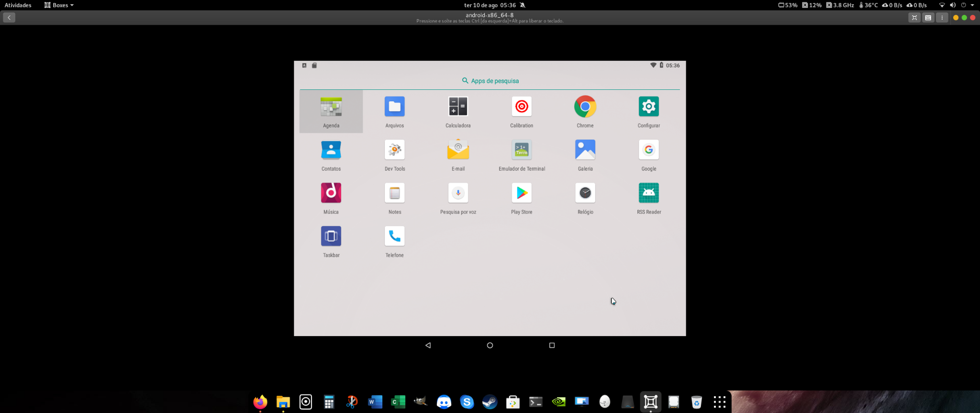Viewport: 980px width, 413px height.
Task: Expand the GNOME system status menu
Action: (x=957, y=5)
